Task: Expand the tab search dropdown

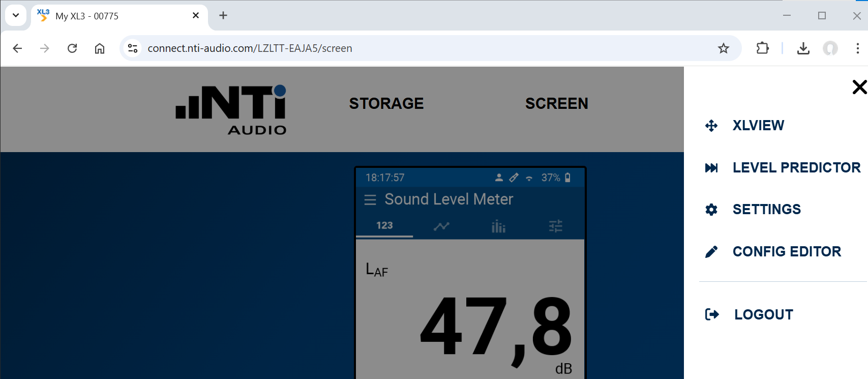Action: (x=16, y=15)
